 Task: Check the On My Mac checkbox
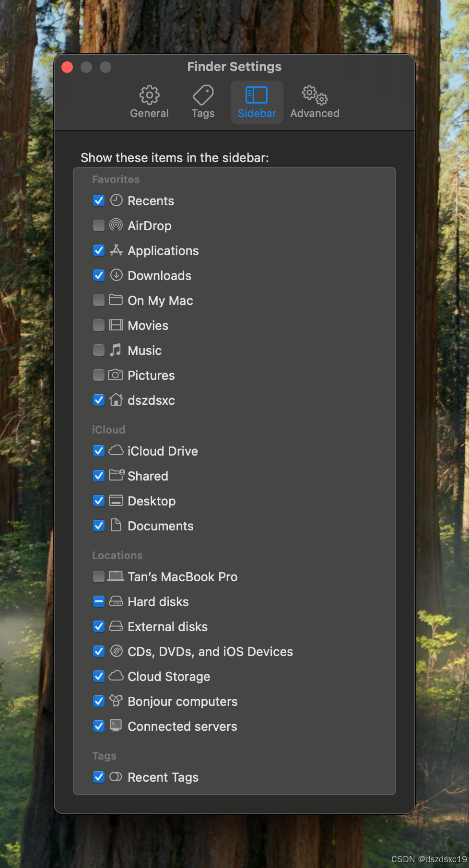99,300
